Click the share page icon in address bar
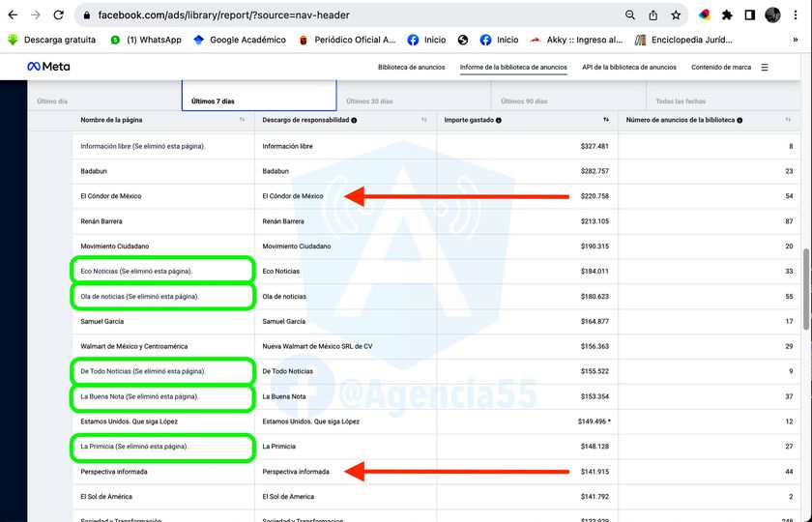The image size is (812, 522). 653,15
